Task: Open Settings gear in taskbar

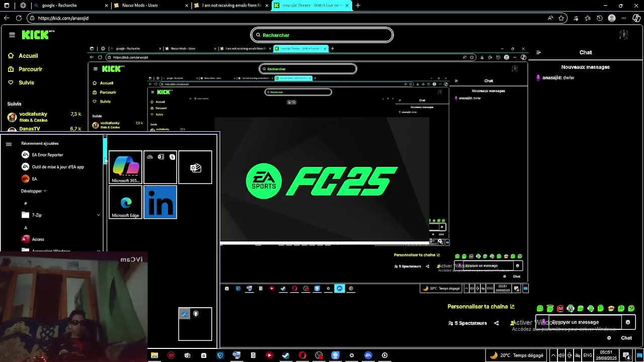Action: [x=352, y=355]
